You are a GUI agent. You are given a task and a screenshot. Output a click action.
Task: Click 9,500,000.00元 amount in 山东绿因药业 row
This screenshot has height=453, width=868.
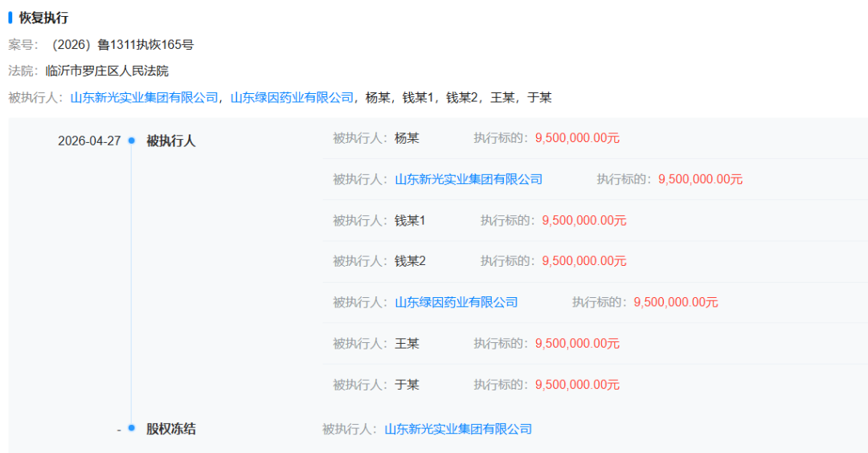pyautogui.click(x=676, y=302)
